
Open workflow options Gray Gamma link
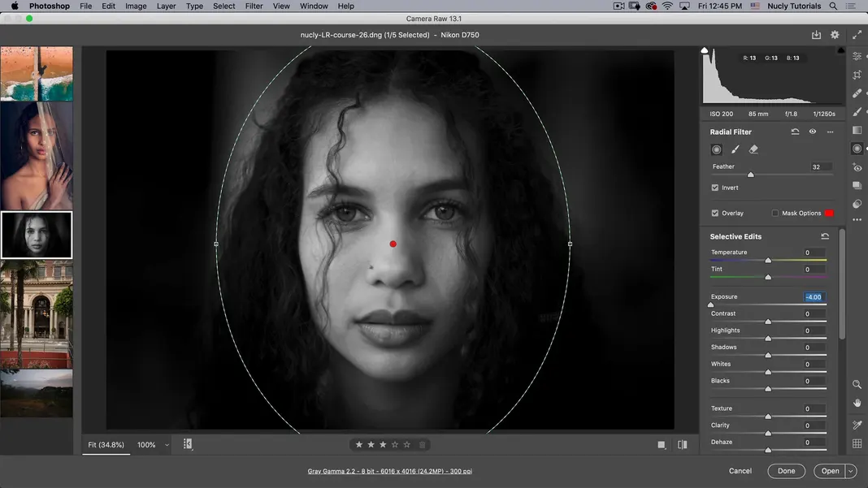pyautogui.click(x=390, y=472)
